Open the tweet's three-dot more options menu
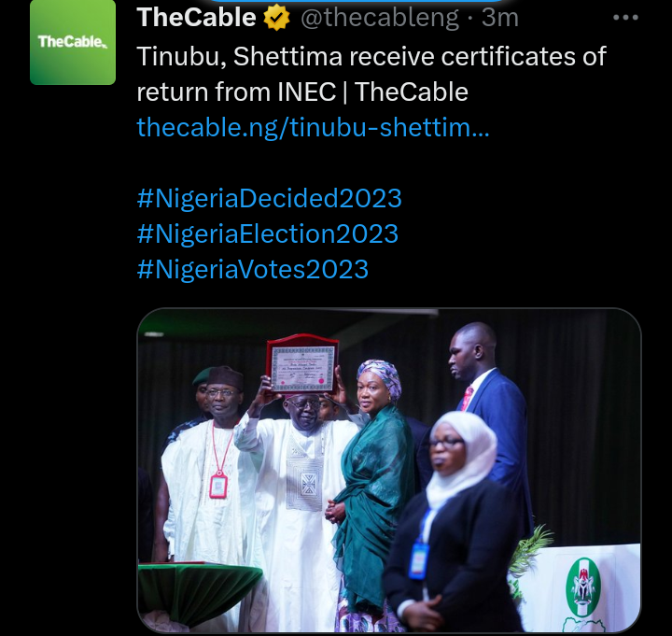The image size is (672, 636). point(623,17)
